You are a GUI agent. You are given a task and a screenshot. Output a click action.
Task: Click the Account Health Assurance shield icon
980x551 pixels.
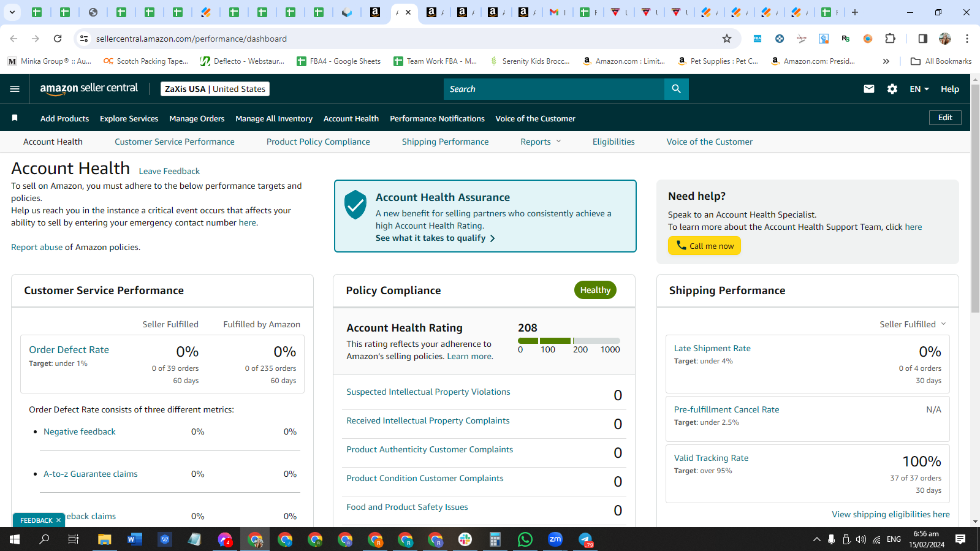(x=355, y=205)
